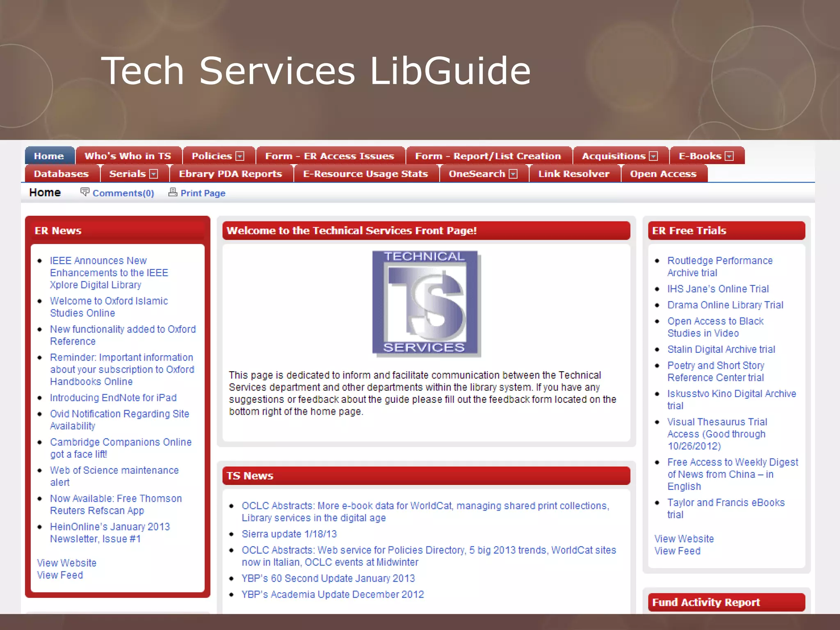This screenshot has height=630, width=840.
Task: Expand the E-Books tab dropdown arrow
Action: point(729,156)
